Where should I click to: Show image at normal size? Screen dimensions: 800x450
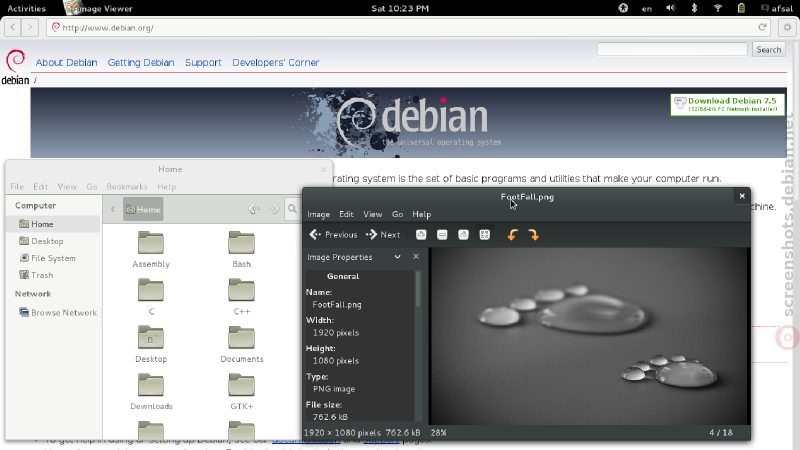pos(463,235)
